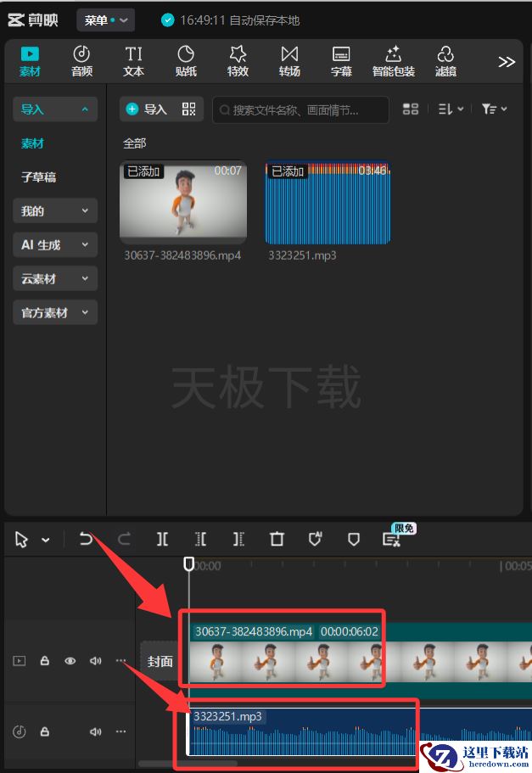532x773 pixels.
Task: Choose the selection arrow tool
Action: pyautogui.click(x=22, y=540)
